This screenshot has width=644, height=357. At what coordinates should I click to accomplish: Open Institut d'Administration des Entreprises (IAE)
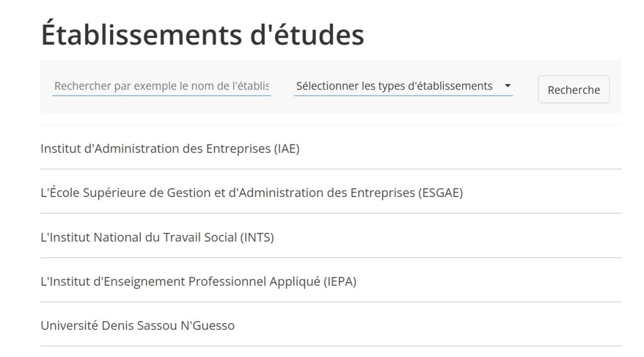pos(170,149)
